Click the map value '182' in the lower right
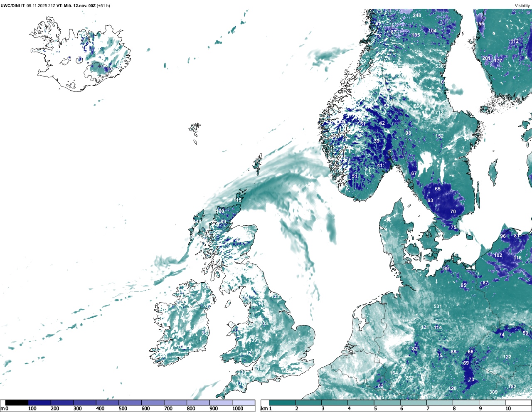Viewport: 532px width, 412px height. 512,387
